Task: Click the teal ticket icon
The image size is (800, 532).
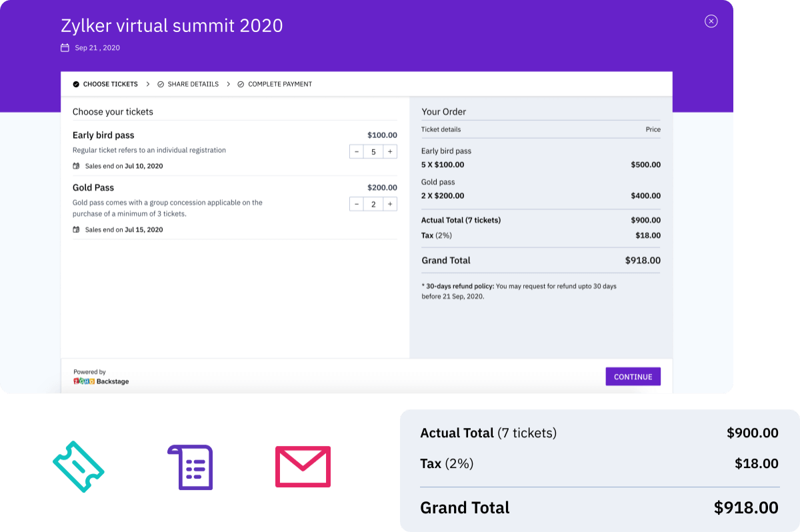Action: pyautogui.click(x=79, y=467)
